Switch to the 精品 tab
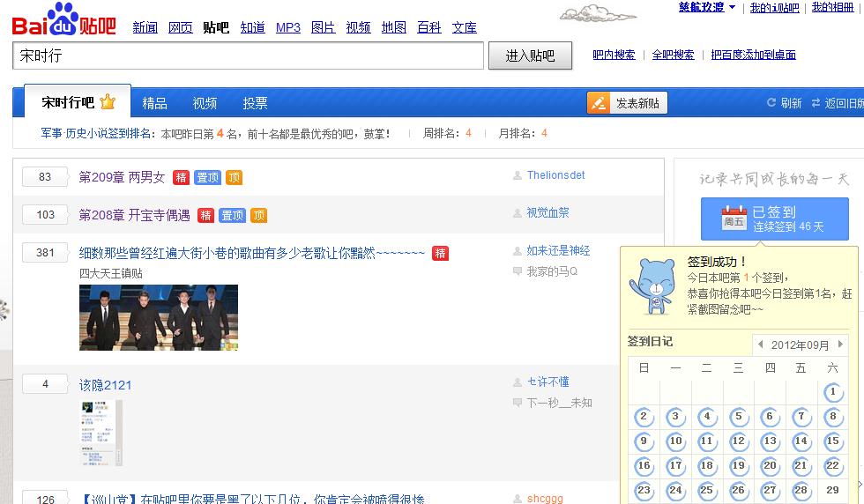This screenshot has height=504, width=864. 155,103
